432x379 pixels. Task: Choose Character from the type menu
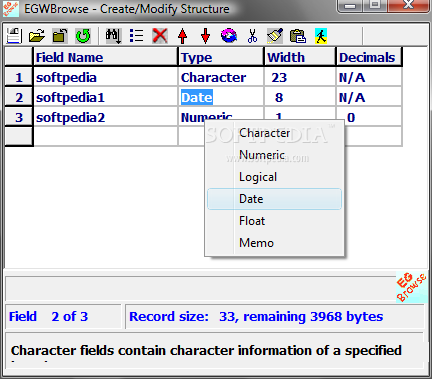[274, 133]
